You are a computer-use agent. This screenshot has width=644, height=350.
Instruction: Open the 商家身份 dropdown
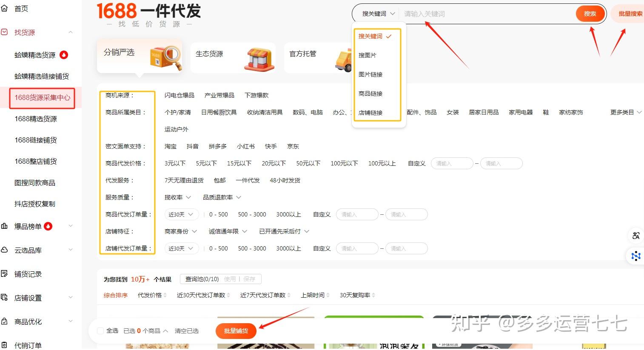[x=181, y=231]
